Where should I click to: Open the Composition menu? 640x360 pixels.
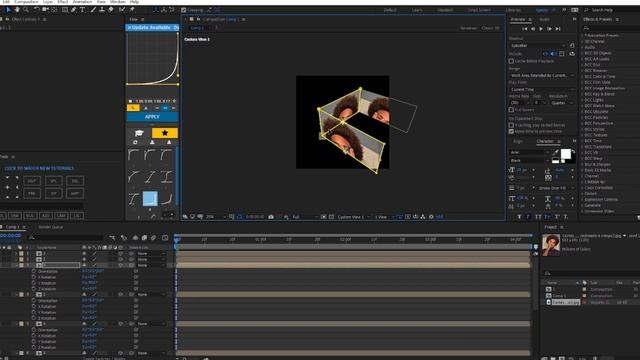[26, 2]
